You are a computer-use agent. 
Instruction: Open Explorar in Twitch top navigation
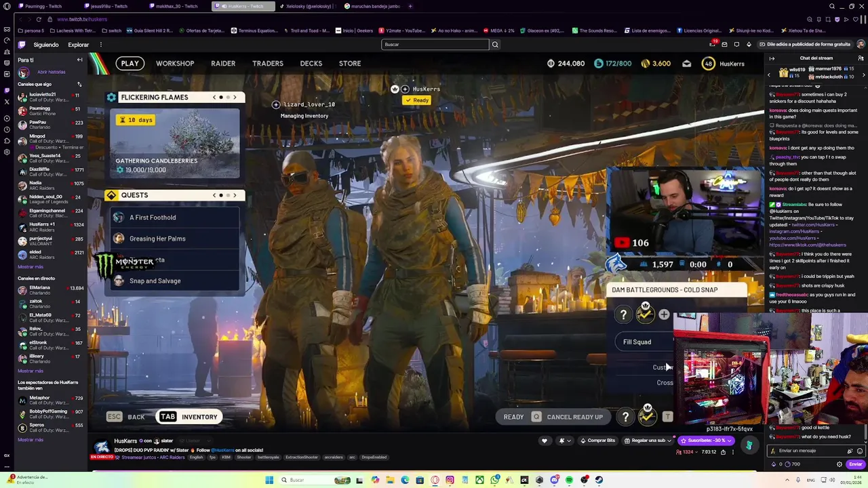[x=78, y=45]
